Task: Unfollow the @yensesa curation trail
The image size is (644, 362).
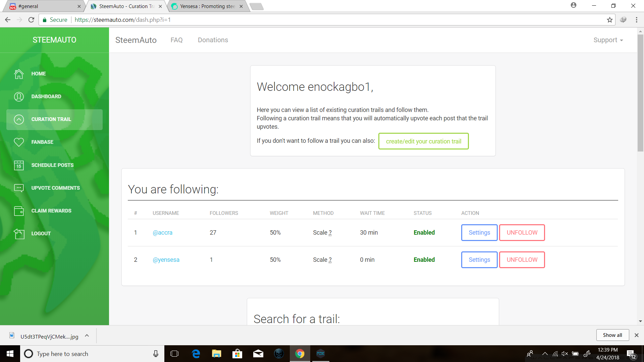Action: point(522,260)
